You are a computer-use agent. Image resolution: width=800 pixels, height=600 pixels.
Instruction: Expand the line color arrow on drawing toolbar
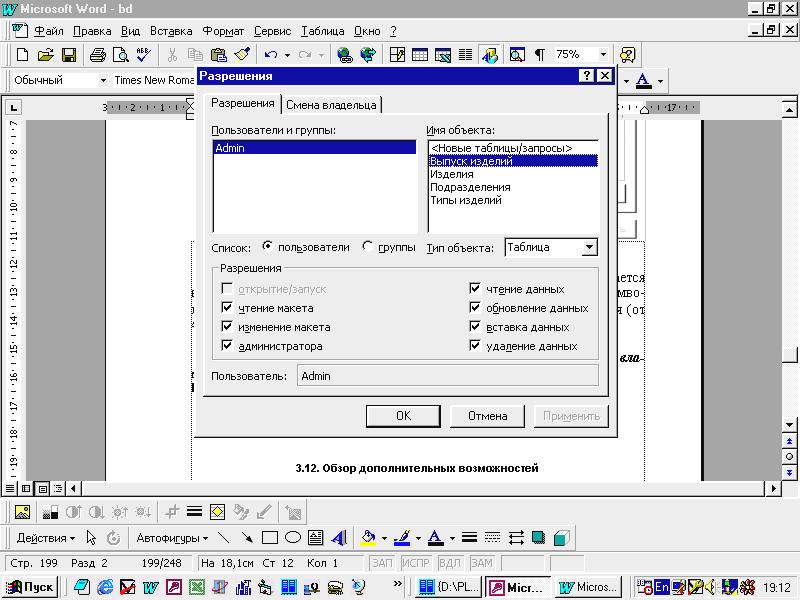418,538
